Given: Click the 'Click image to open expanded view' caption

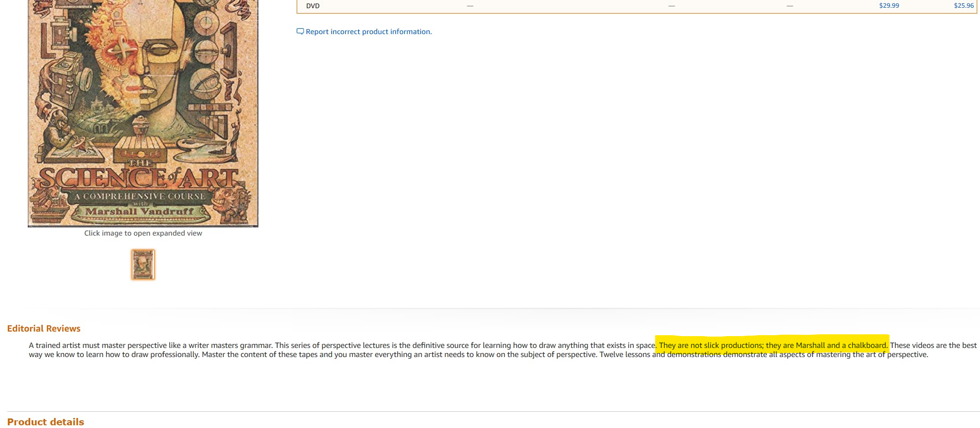Looking at the screenshot, I should pos(143,233).
